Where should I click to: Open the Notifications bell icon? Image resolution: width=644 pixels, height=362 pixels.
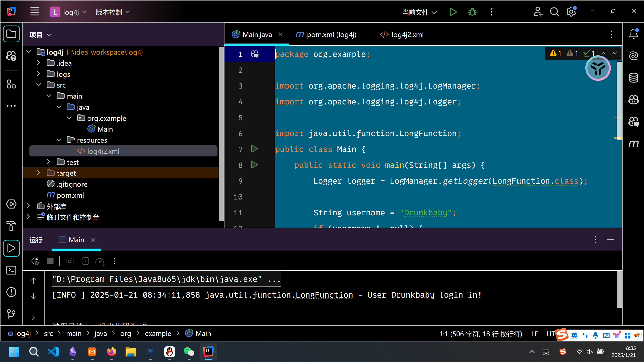[x=633, y=34]
